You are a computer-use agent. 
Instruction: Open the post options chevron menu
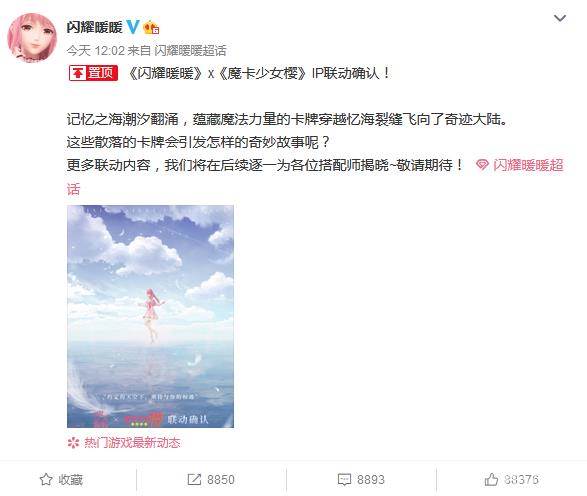click(x=560, y=18)
